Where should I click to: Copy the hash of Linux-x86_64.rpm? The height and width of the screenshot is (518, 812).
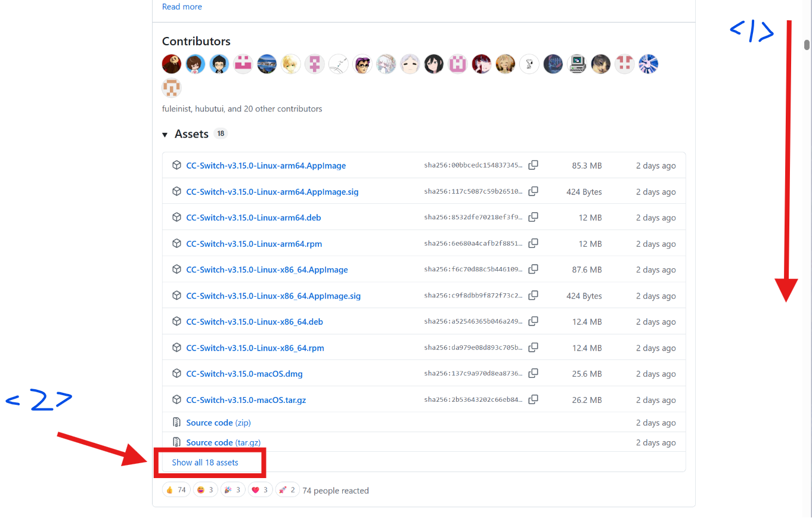pos(533,347)
